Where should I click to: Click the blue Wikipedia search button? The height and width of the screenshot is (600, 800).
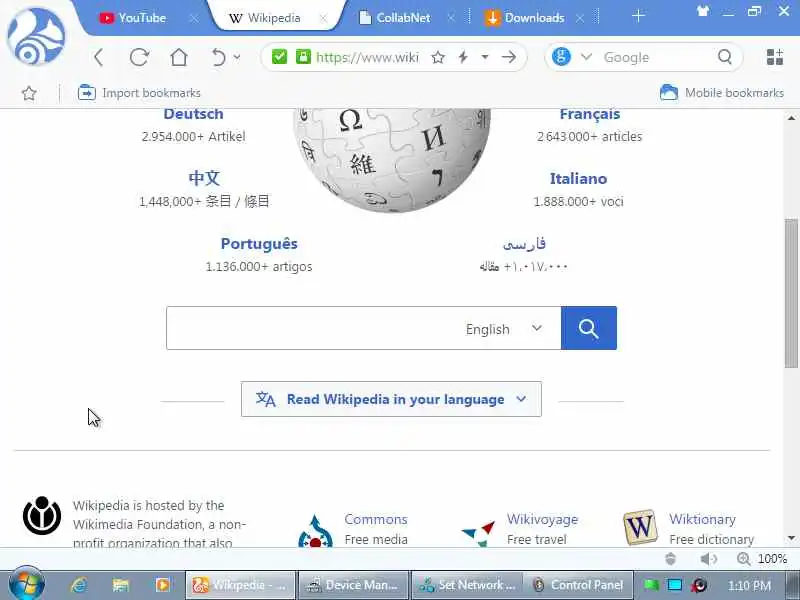coord(589,328)
